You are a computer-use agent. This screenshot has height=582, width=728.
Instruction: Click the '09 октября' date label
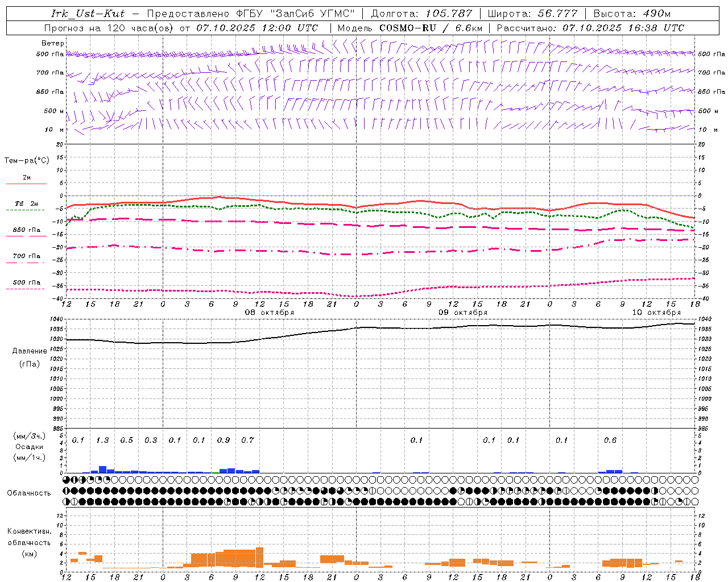(x=463, y=313)
